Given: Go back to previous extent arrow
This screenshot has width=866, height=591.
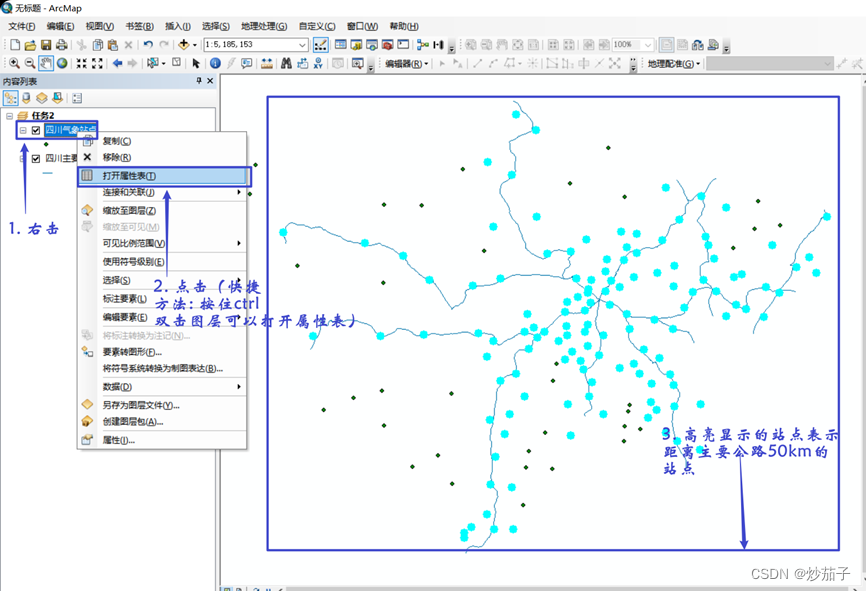Looking at the screenshot, I should coord(117,64).
